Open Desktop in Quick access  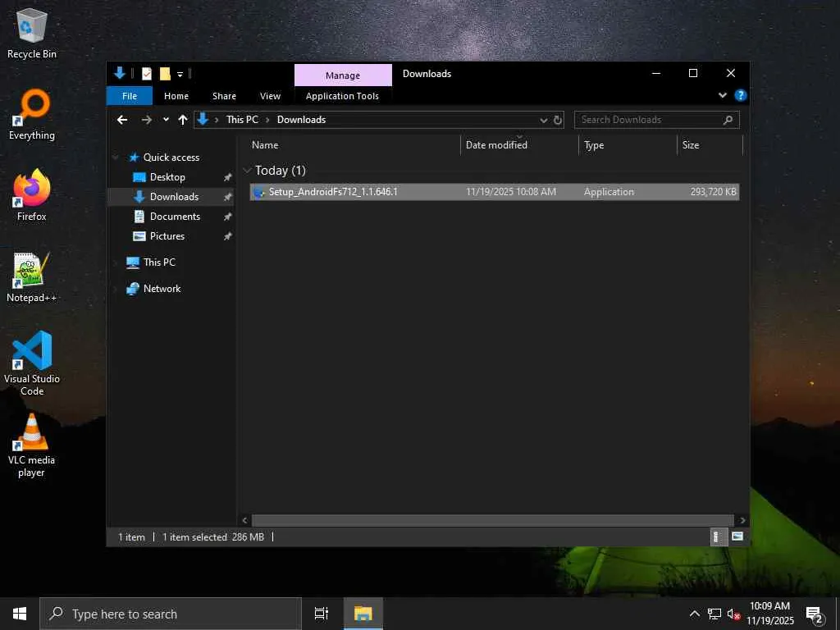tap(167, 177)
